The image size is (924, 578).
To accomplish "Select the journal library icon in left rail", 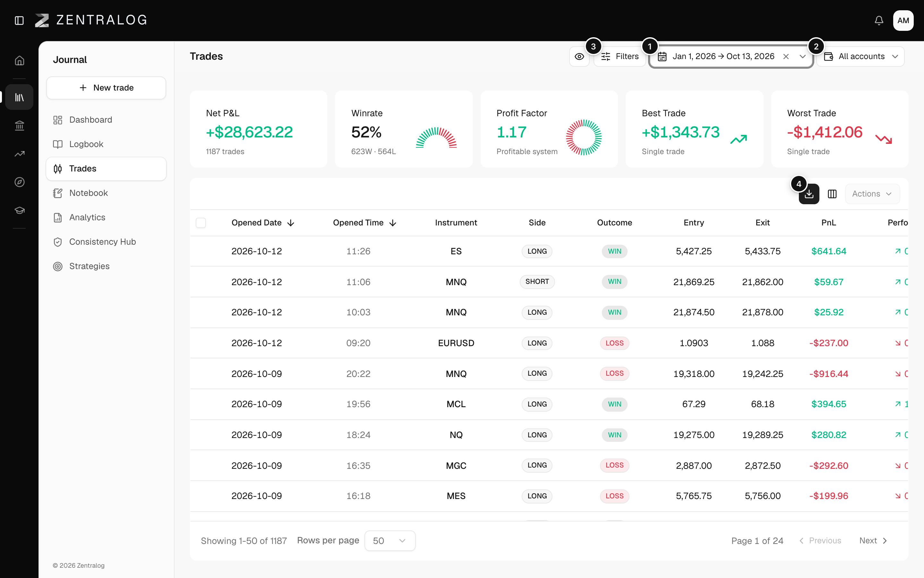I will (x=20, y=97).
